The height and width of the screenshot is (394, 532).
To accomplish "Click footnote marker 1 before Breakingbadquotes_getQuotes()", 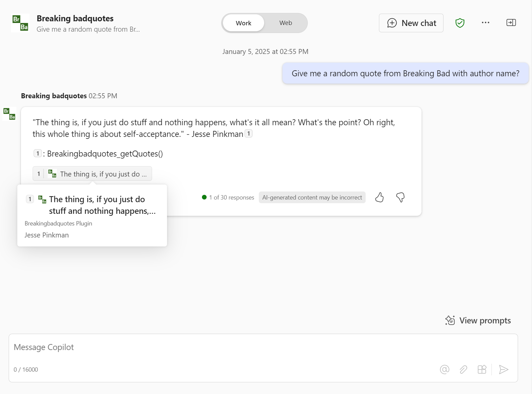I will tap(38, 153).
